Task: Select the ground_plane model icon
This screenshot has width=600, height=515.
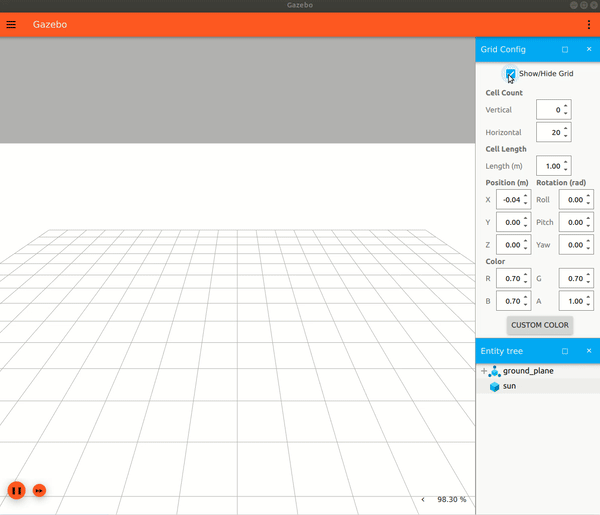Action: coord(494,371)
